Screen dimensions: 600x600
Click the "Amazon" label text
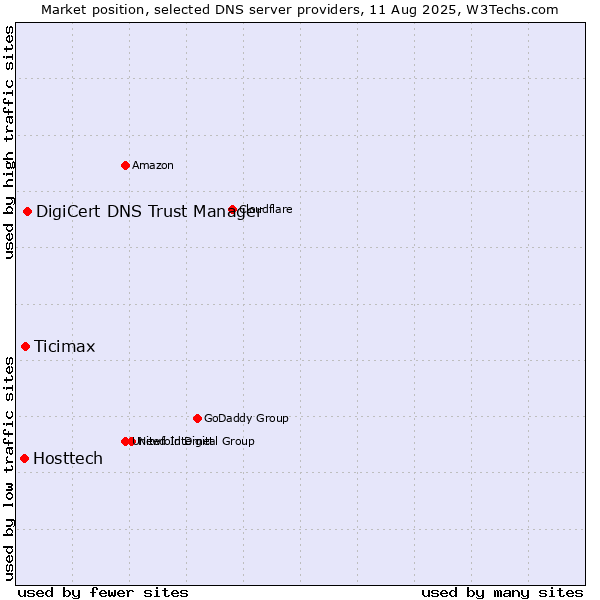click(153, 166)
